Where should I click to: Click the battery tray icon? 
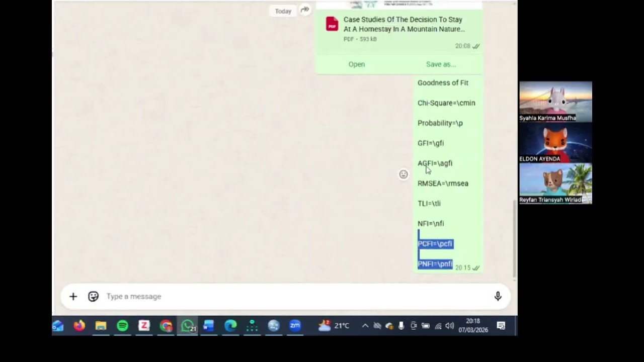(426, 326)
